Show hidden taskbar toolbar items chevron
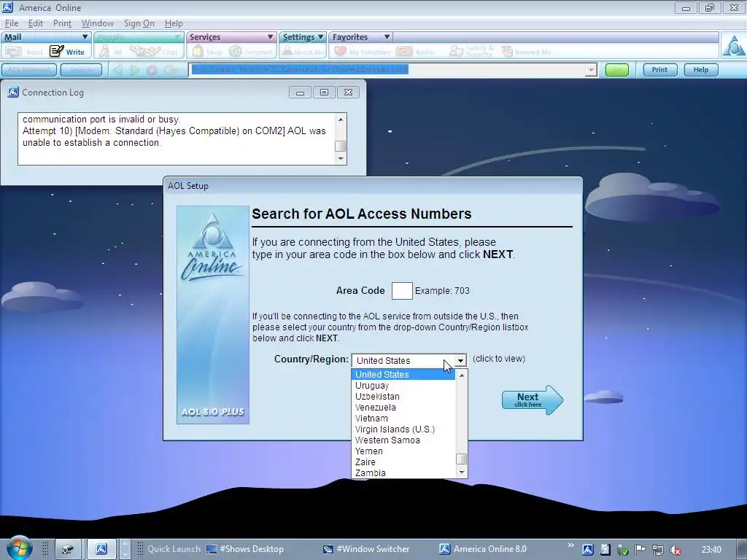This screenshot has height=560, width=747. [570, 545]
